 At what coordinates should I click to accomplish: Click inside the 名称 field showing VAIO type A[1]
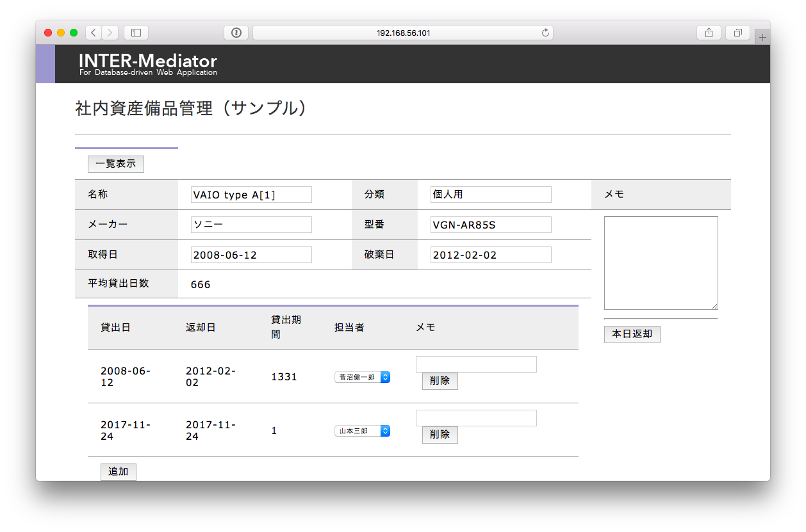tap(251, 194)
